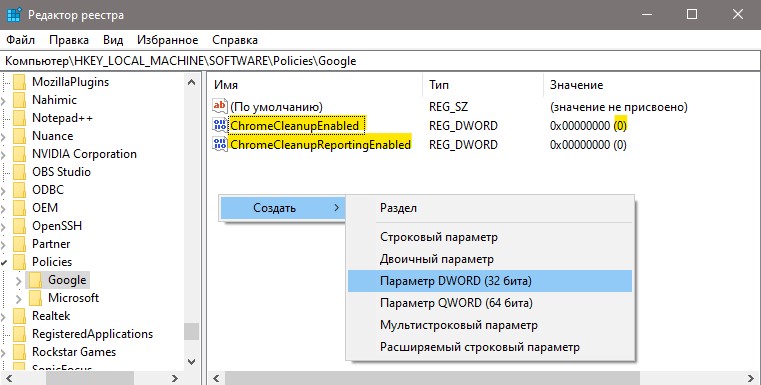Open the Создать submenu item

pos(282,208)
